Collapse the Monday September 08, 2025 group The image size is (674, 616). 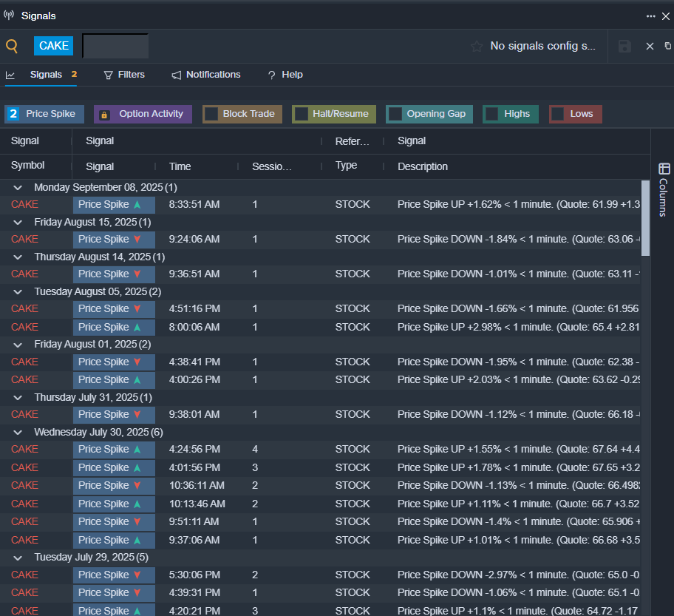coord(18,188)
